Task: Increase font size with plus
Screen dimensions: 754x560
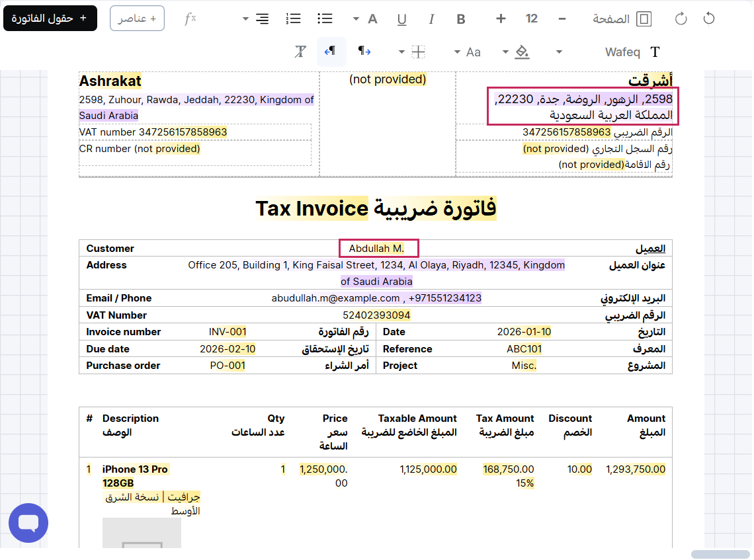Action: [501, 19]
